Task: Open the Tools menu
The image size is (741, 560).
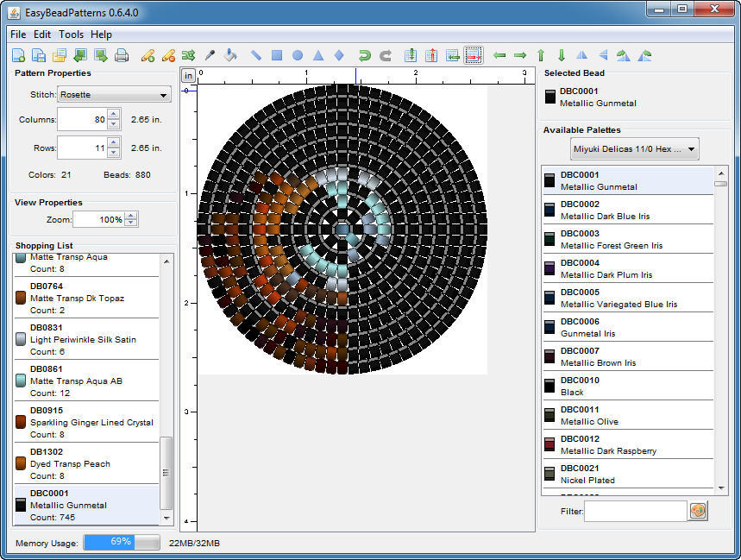Action: (71, 35)
